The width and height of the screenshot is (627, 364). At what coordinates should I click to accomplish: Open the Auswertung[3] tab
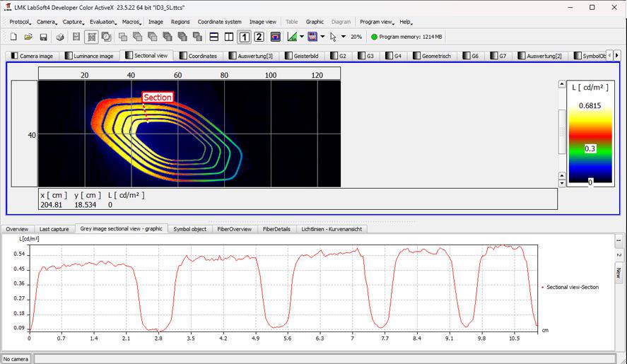point(251,56)
